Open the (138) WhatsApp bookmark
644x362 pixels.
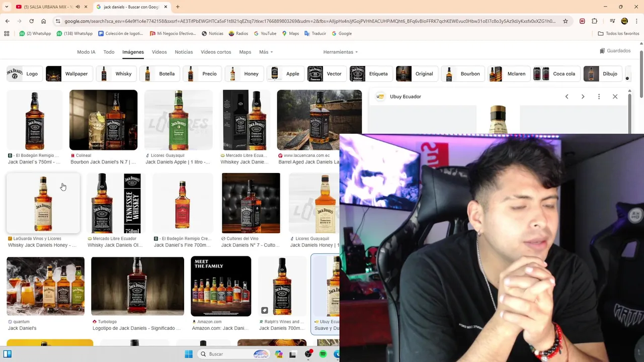pyautogui.click(x=75, y=34)
